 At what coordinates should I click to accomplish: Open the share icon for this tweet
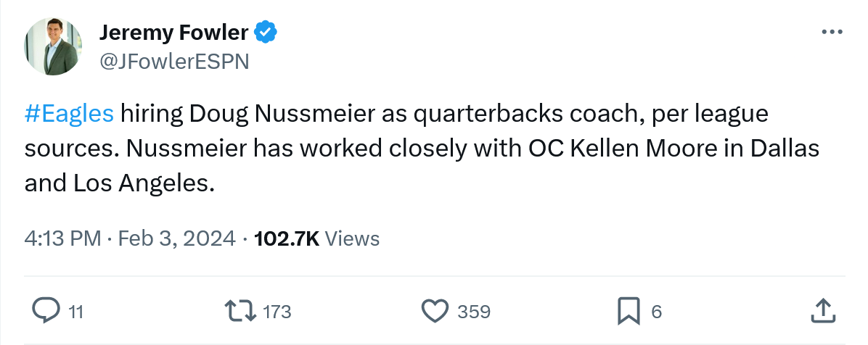coord(822,310)
